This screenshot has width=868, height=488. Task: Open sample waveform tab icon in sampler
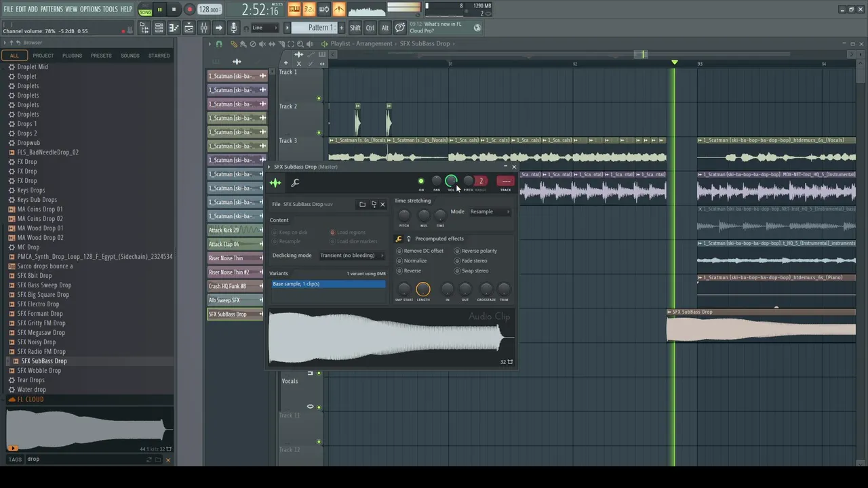coord(275,183)
